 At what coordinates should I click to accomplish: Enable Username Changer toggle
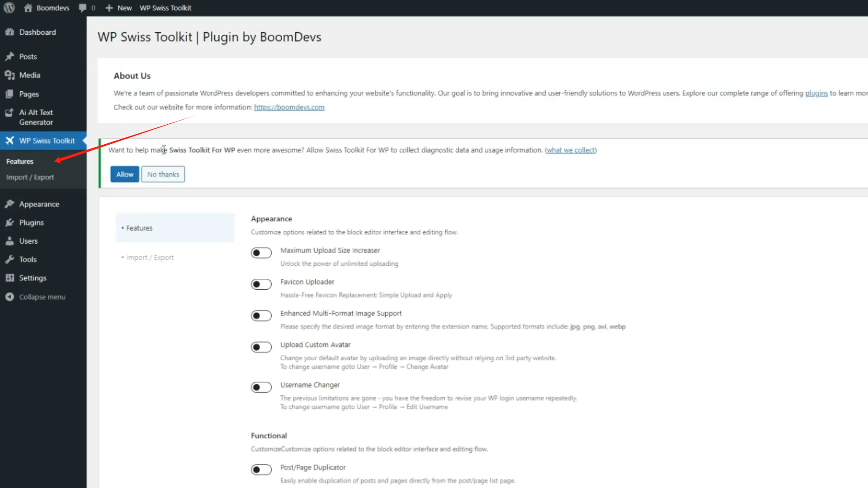(x=261, y=387)
